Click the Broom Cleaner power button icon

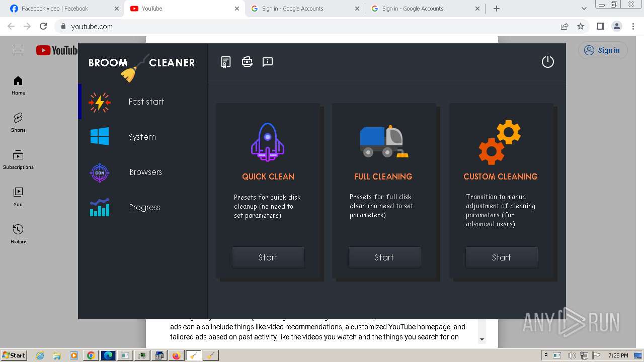point(547,62)
